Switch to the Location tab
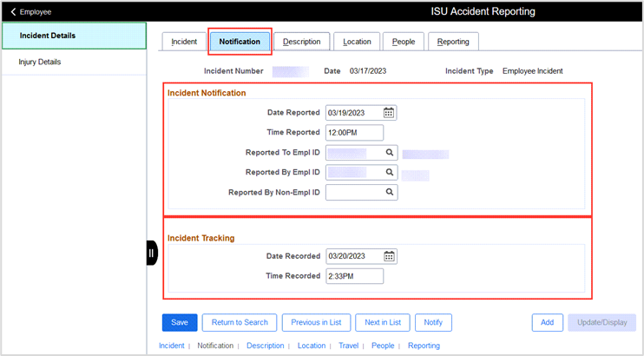This screenshot has width=644, height=356. pos(357,42)
